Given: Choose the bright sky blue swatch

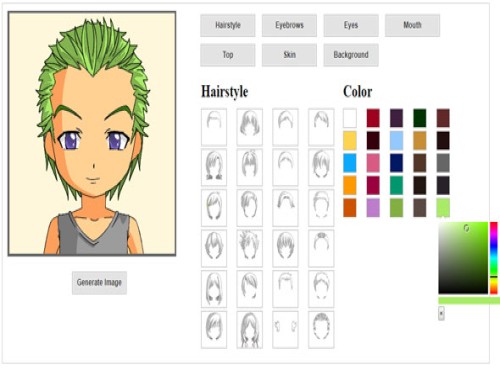Looking at the screenshot, I should coord(350,163).
